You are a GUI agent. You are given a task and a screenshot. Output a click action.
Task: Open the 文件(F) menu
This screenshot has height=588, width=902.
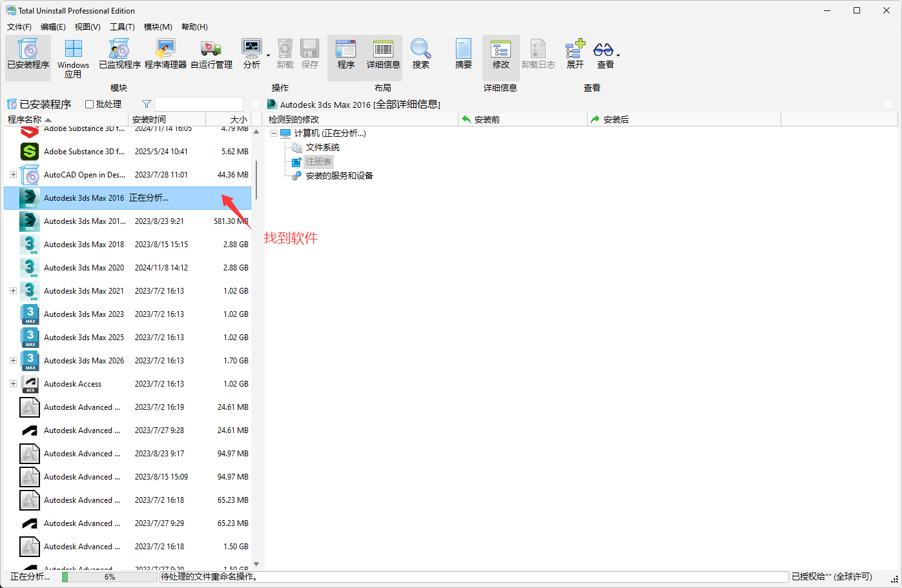point(19,26)
